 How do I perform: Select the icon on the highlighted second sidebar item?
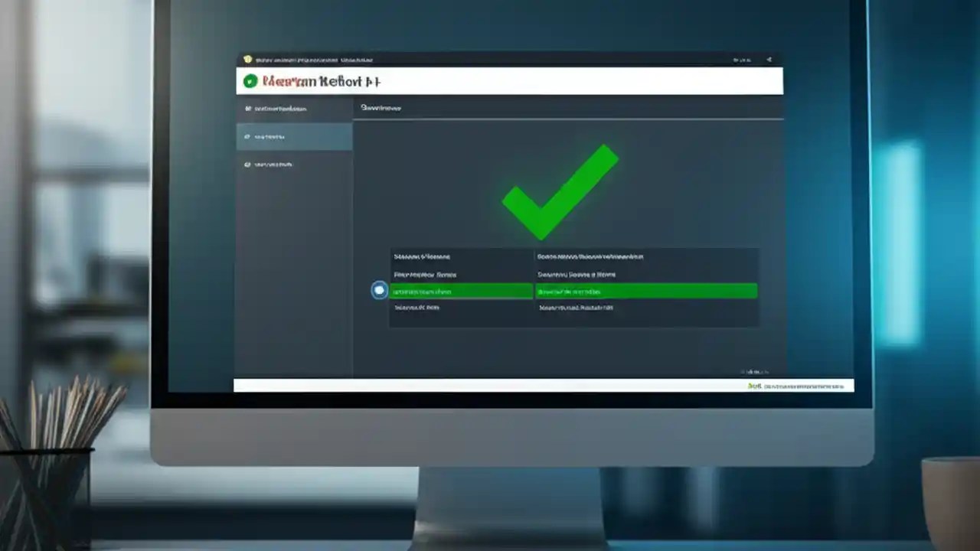point(247,136)
